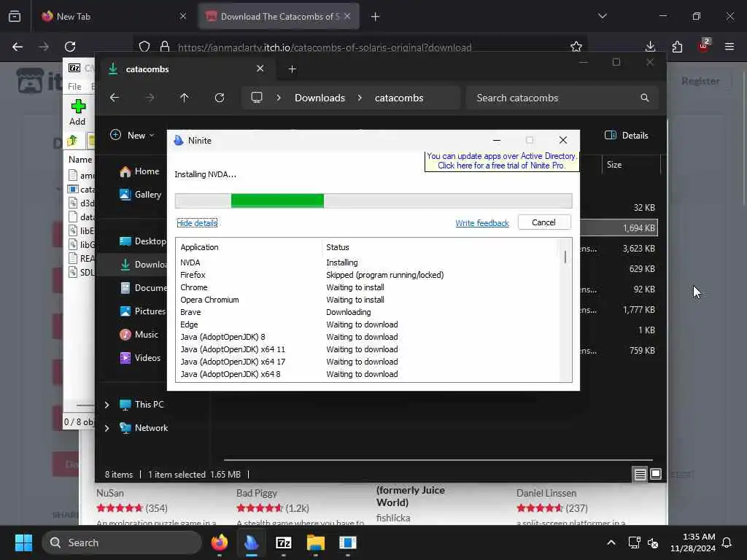Viewport: 747px width, 560px height.
Task: Expand the This PC tree node
Action: coord(107,405)
